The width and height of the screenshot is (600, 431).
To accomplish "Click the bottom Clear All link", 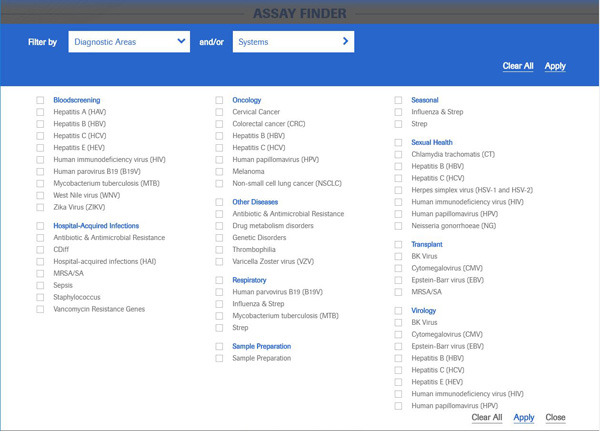I will [x=487, y=418].
